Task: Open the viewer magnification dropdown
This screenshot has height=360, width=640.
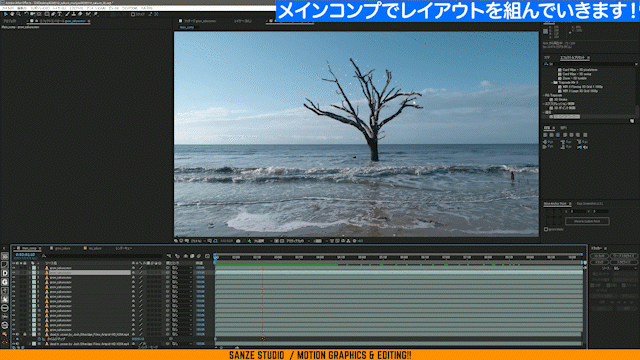Action: pos(198,241)
